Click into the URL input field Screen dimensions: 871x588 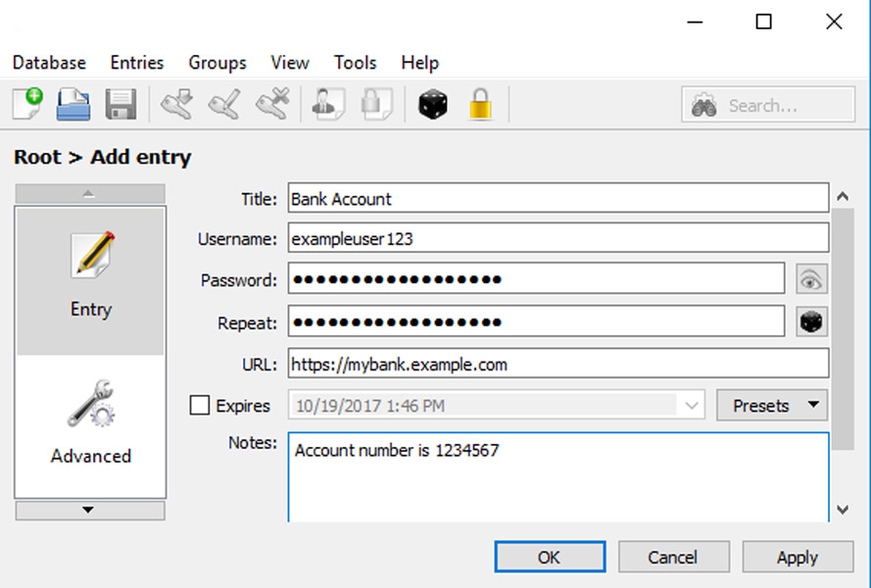[x=558, y=365]
